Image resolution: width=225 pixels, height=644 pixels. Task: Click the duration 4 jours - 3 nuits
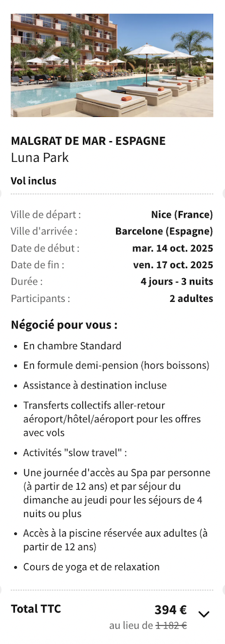(176, 282)
